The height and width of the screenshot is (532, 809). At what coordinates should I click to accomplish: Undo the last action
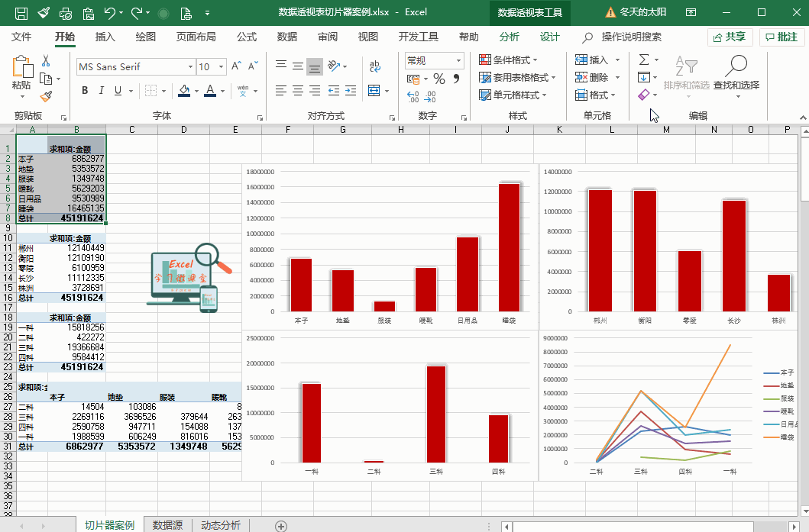(x=109, y=12)
